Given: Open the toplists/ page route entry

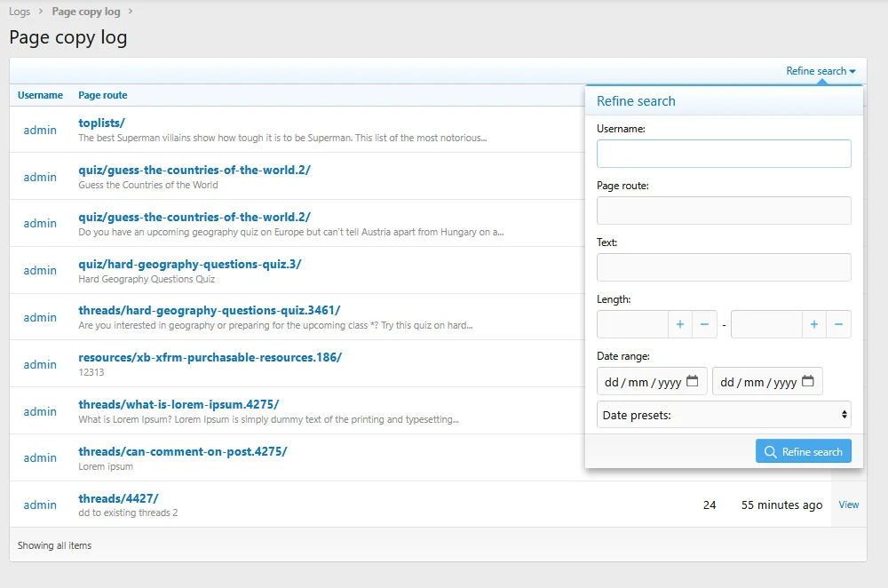Looking at the screenshot, I should 101,123.
